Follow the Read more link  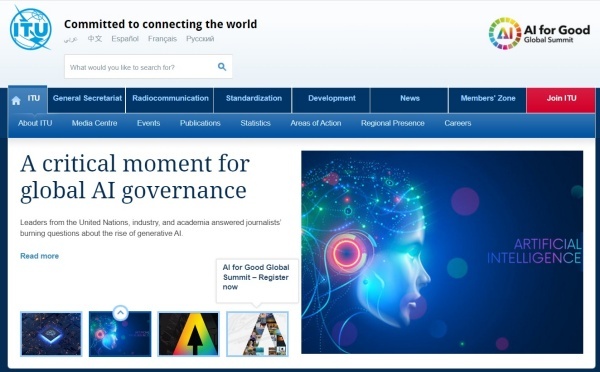pyautogui.click(x=39, y=256)
